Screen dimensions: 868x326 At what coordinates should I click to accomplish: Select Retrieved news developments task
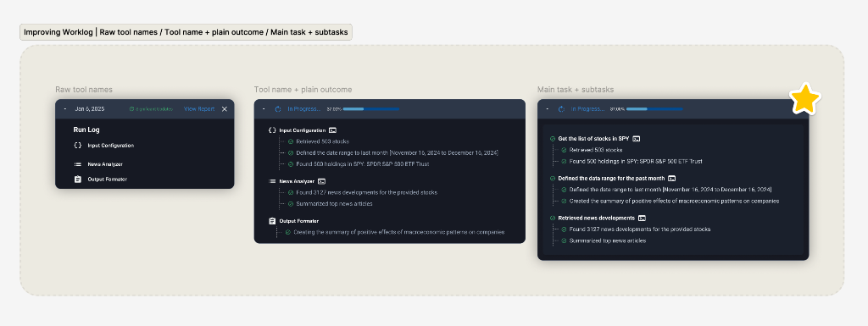[x=596, y=218]
